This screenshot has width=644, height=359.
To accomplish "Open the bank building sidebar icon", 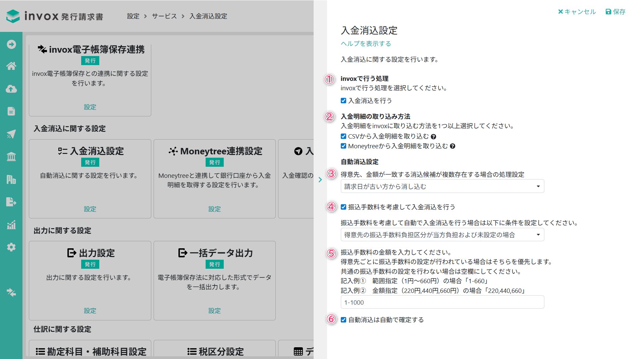I will [x=11, y=156].
